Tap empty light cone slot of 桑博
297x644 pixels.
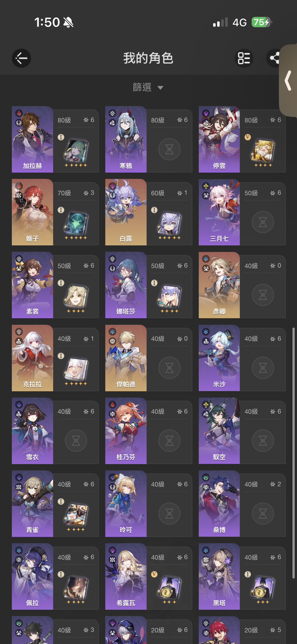(x=263, y=513)
